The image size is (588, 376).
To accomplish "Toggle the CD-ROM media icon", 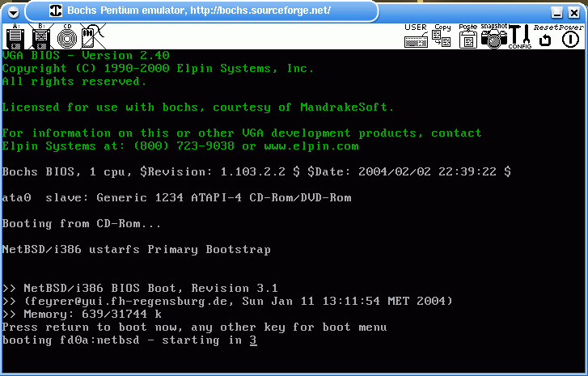I will [x=66, y=36].
